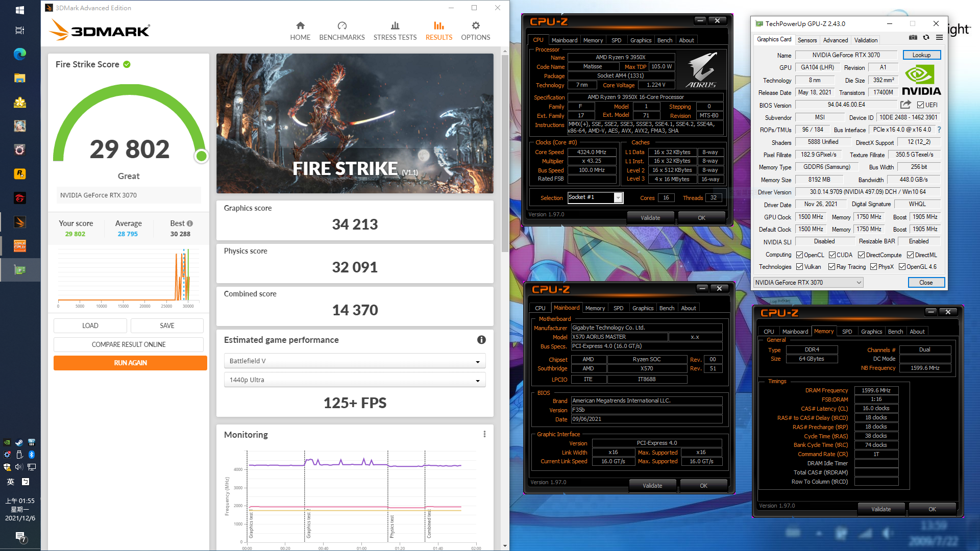The width and height of the screenshot is (980, 551).
Task: Open SPD tab in Mainboard CPU-Z window
Action: (618, 308)
